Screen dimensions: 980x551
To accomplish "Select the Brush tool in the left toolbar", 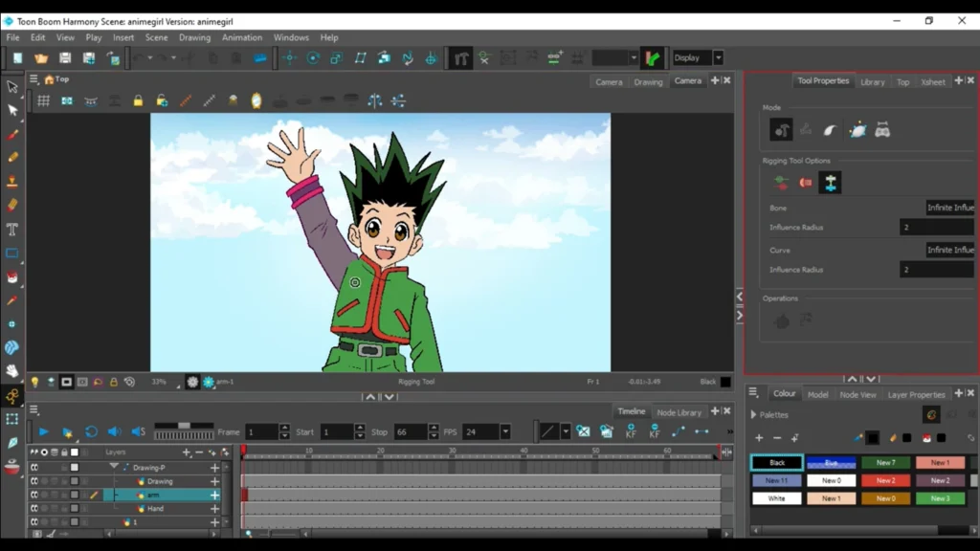I will tap(12, 134).
